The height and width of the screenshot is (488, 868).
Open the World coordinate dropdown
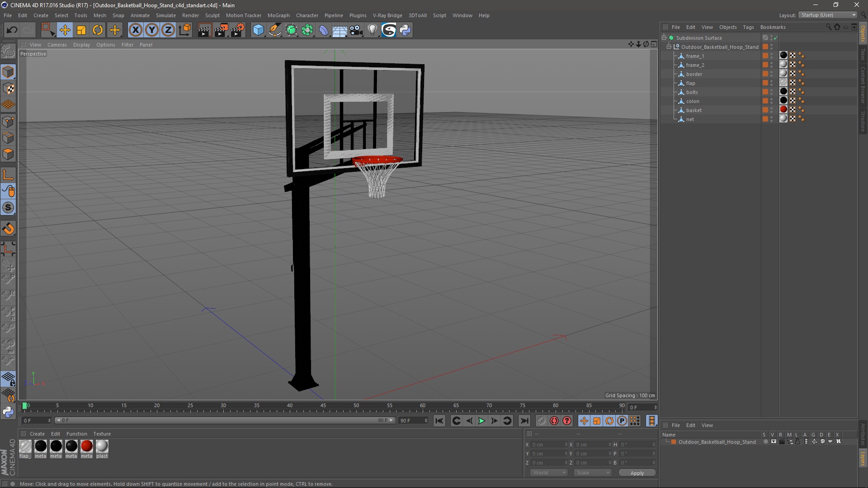click(549, 473)
